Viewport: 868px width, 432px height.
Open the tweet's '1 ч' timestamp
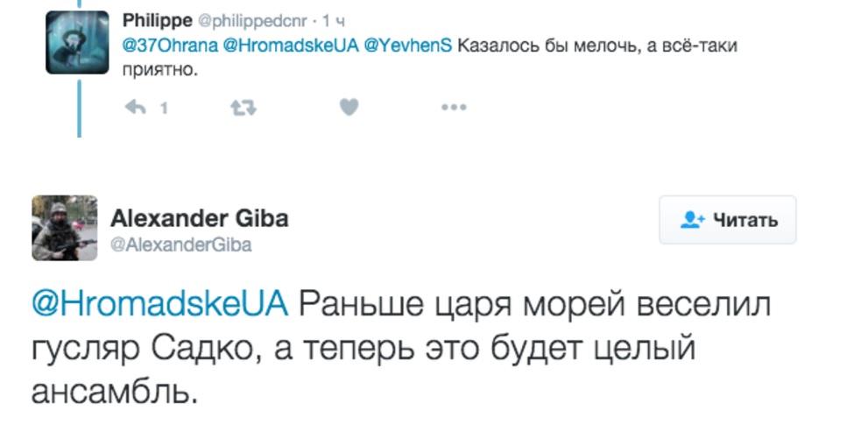coord(334,21)
